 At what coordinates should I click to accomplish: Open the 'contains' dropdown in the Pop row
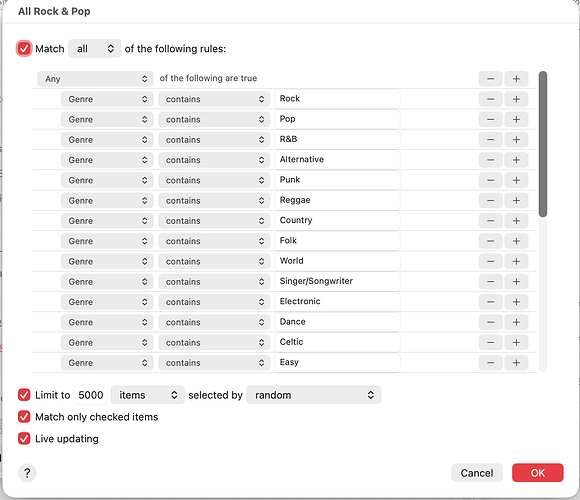click(x=214, y=119)
